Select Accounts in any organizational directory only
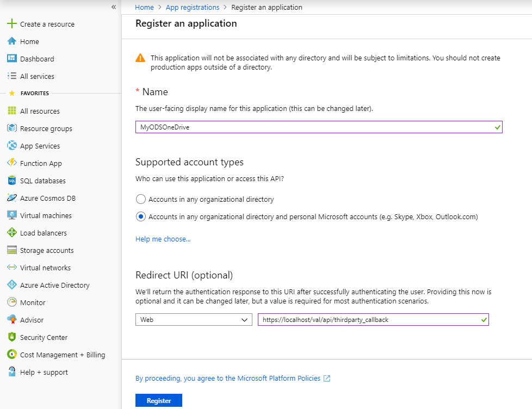Screen dimensions: 532x409 [x=141, y=199]
